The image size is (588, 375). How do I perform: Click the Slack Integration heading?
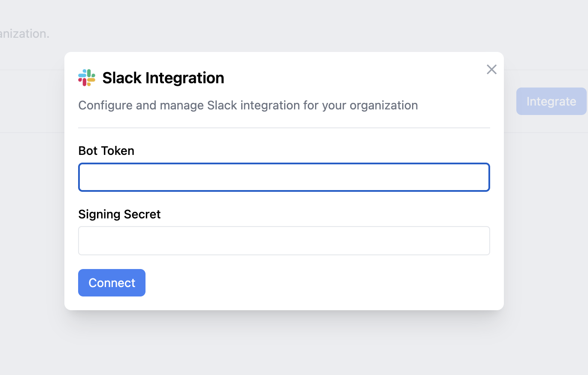(x=163, y=78)
